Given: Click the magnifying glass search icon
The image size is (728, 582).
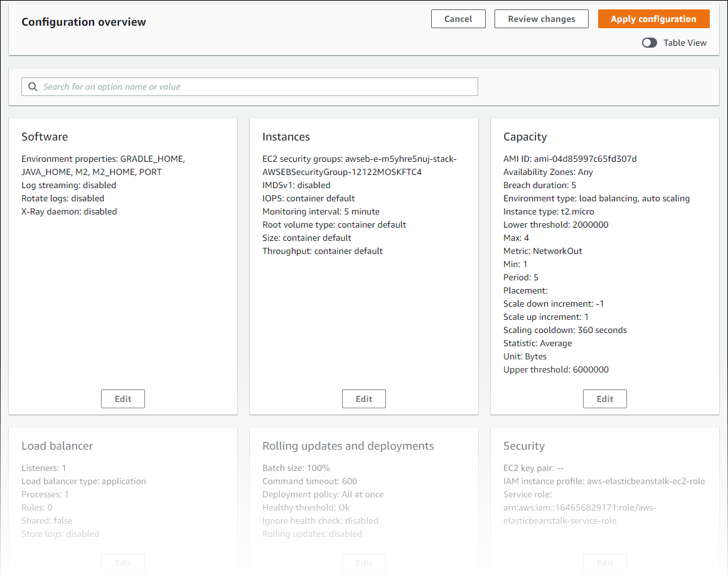Looking at the screenshot, I should pyautogui.click(x=33, y=87).
